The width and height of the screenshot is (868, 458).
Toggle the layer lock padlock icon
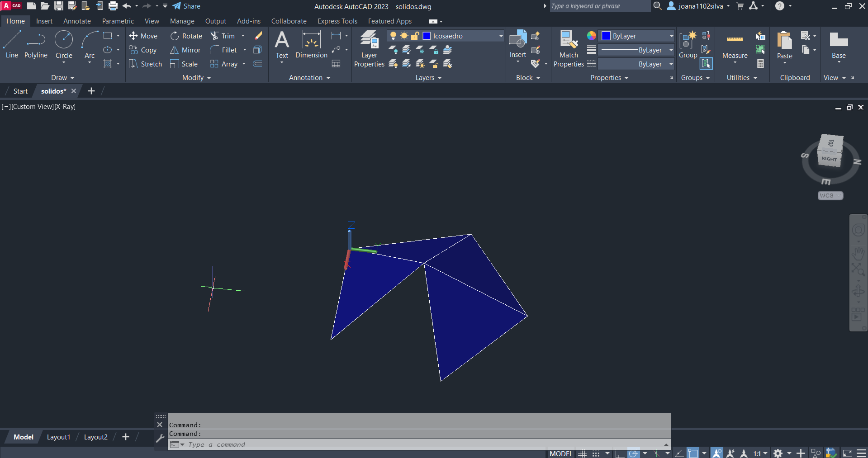[415, 36]
